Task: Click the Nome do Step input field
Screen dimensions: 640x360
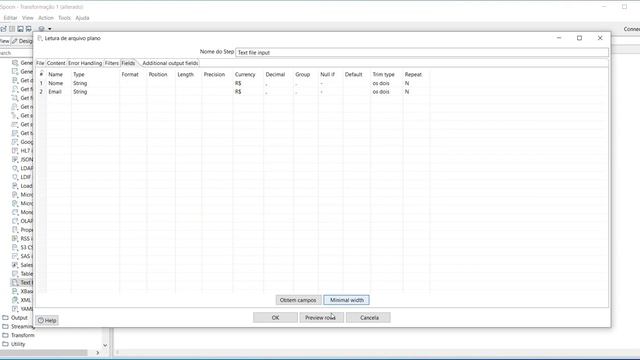Action: tap(422, 53)
